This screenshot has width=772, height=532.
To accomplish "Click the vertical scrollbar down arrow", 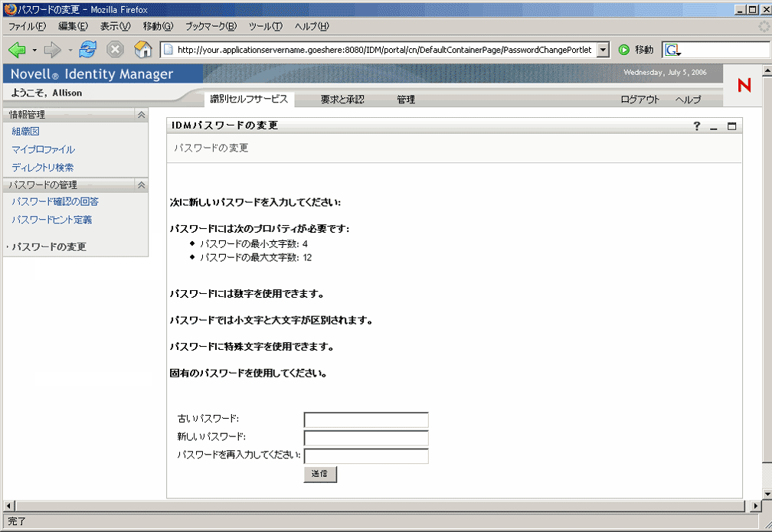I will click(x=767, y=494).
